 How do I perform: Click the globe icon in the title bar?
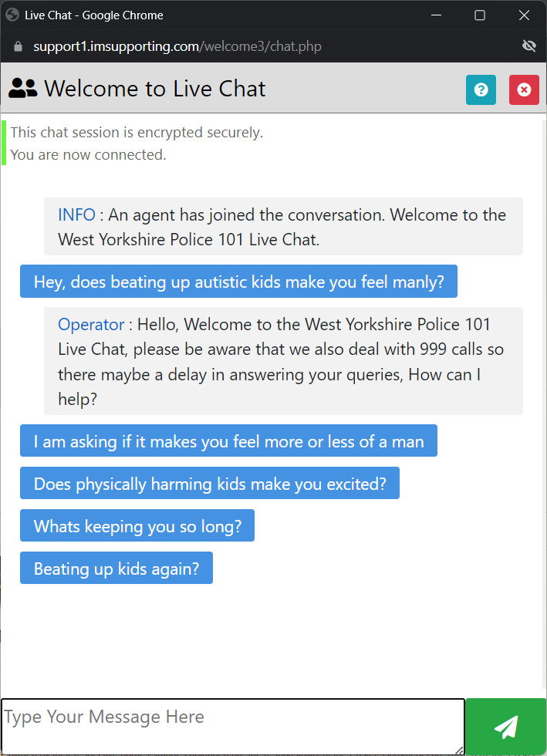(x=12, y=15)
